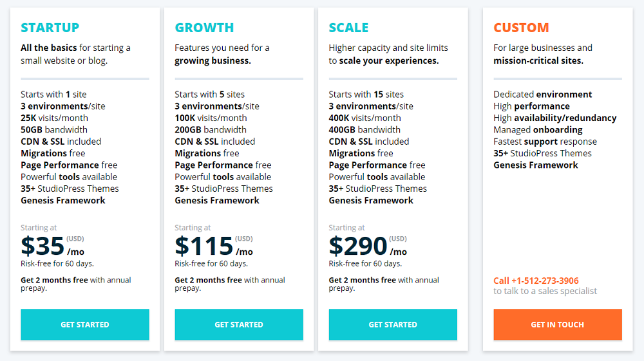Click the $290 /mo price
The height and width of the screenshot is (361, 644).
pyautogui.click(x=367, y=246)
